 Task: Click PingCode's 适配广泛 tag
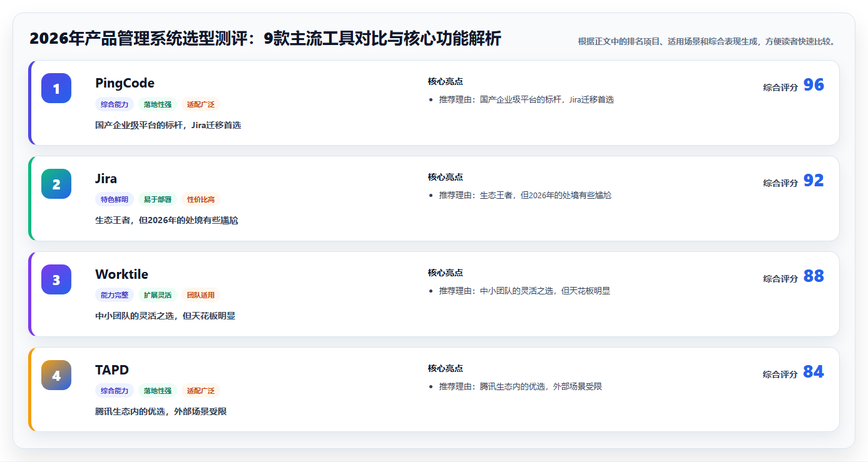(x=201, y=104)
